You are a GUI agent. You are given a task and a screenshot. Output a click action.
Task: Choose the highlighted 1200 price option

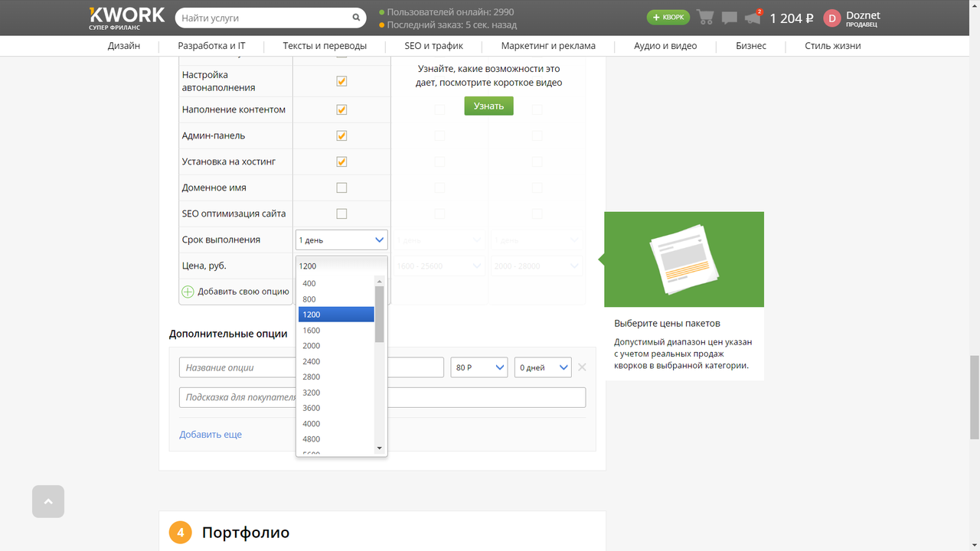(x=336, y=315)
